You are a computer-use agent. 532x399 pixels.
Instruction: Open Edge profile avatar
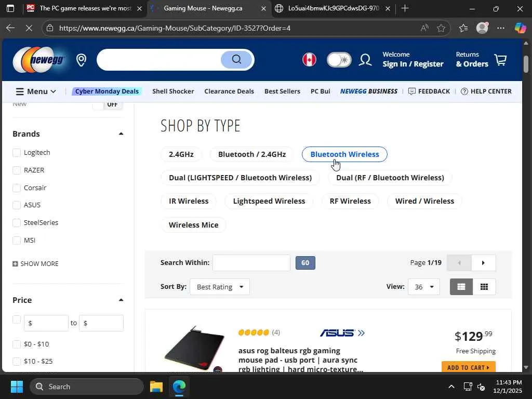coord(482,28)
